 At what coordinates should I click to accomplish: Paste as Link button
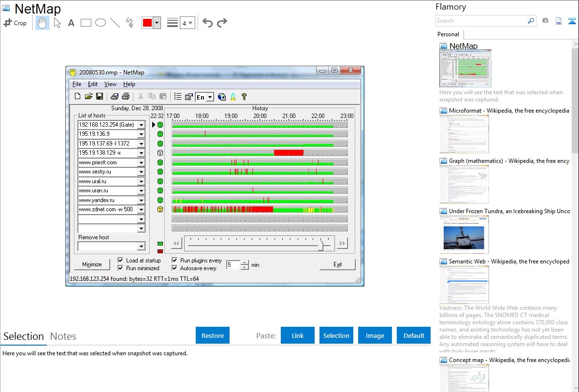tap(298, 335)
